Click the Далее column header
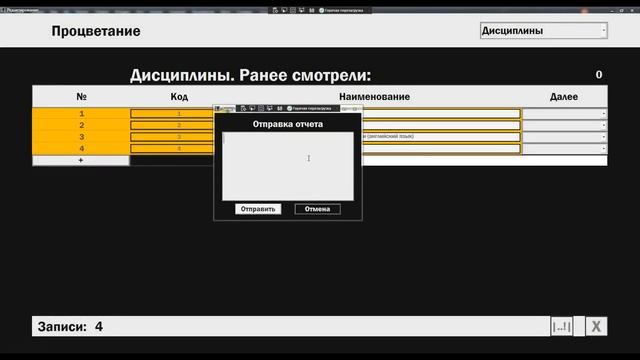Screen dimensions: 640x360 click(564, 97)
